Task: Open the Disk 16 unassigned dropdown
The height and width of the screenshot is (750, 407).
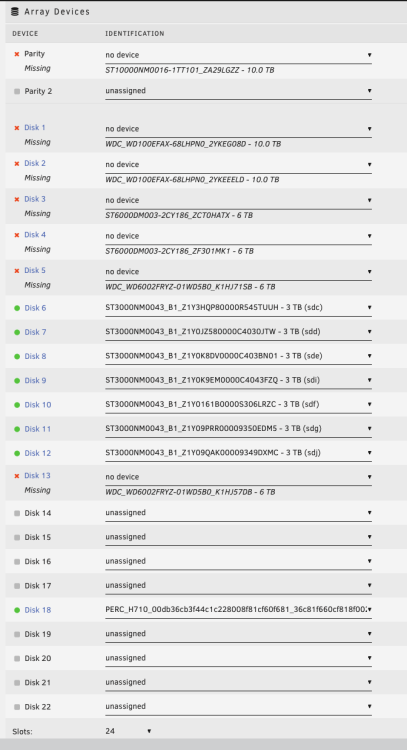Action: [x=239, y=562]
